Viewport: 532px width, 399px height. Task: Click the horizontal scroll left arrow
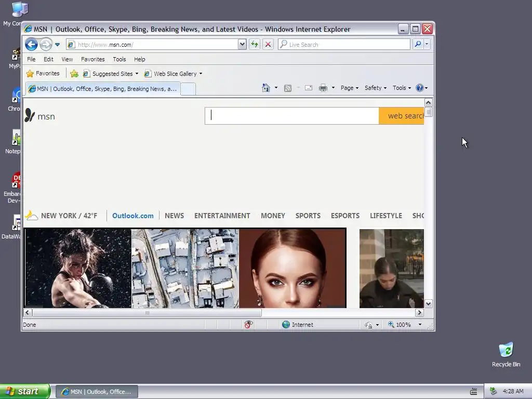pyautogui.click(x=28, y=312)
